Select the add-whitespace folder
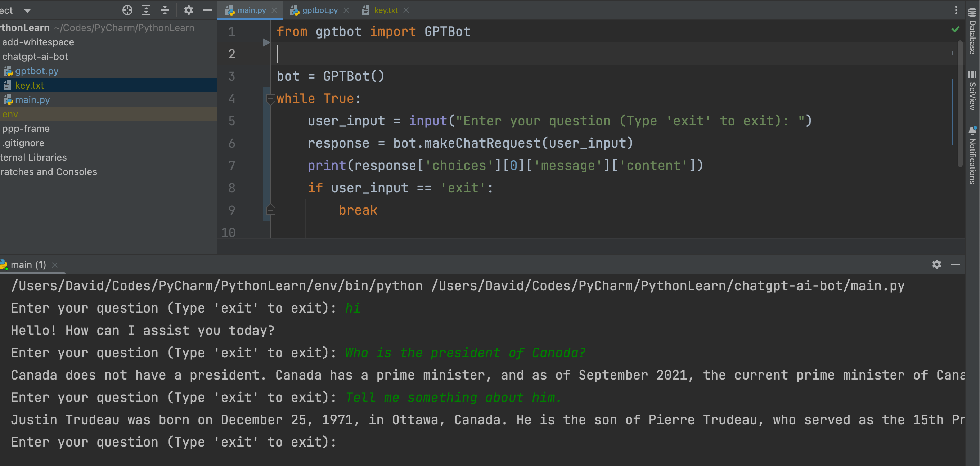This screenshot has height=466, width=980. pyautogui.click(x=38, y=42)
